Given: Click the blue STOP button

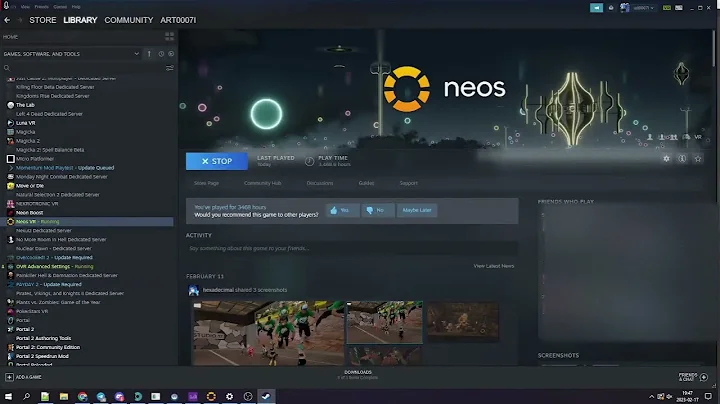Looking at the screenshot, I should [217, 161].
